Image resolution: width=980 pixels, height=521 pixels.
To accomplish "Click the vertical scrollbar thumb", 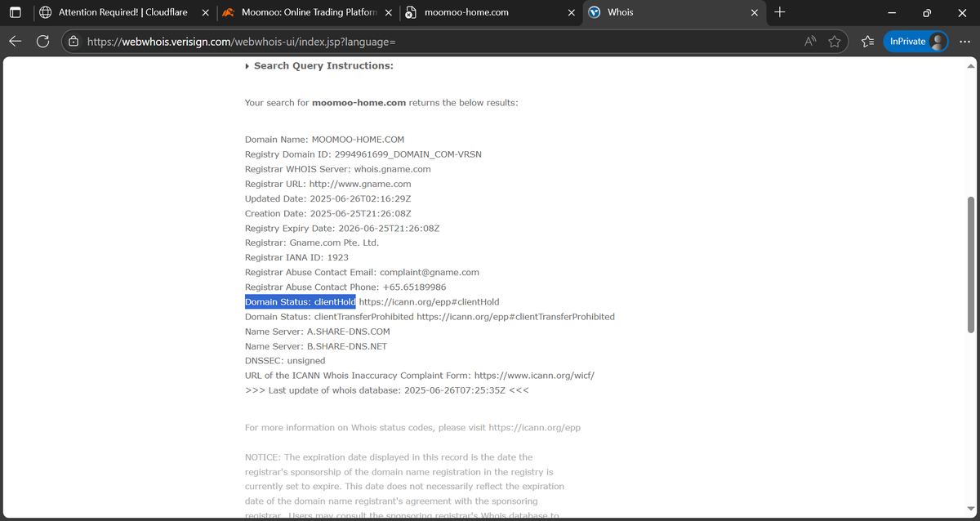I will pyautogui.click(x=971, y=264).
